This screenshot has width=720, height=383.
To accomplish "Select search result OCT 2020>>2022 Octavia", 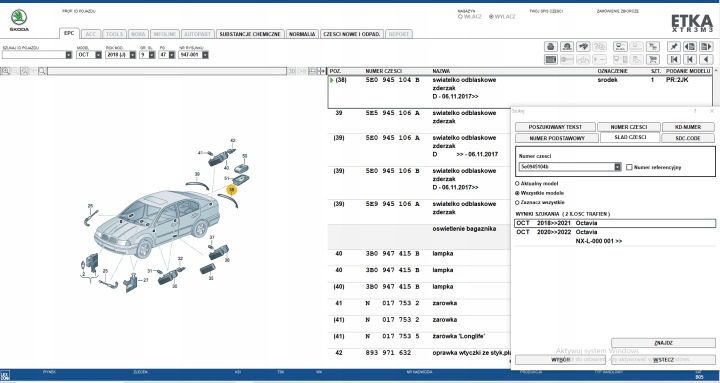I will pos(615,236).
